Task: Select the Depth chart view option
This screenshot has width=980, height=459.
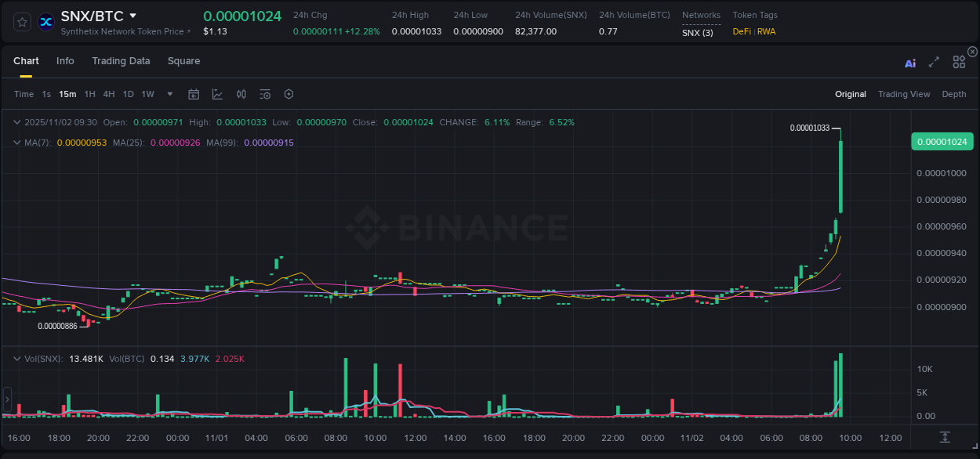Action: coord(954,94)
